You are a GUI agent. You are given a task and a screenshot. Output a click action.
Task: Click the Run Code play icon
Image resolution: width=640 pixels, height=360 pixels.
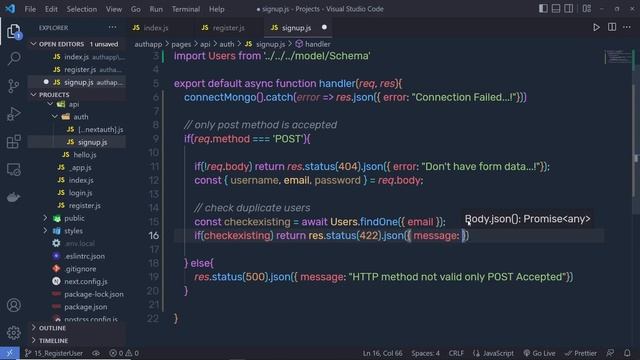[596, 27]
